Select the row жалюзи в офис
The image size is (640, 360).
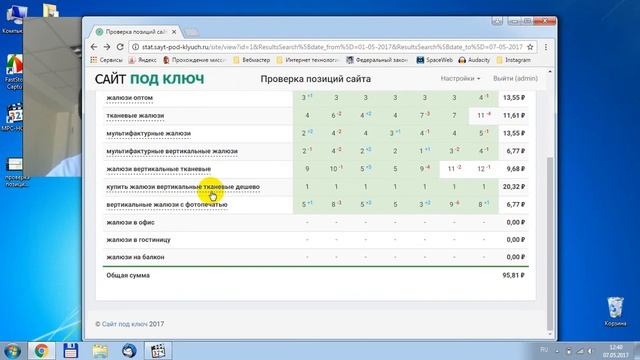pos(316,222)
